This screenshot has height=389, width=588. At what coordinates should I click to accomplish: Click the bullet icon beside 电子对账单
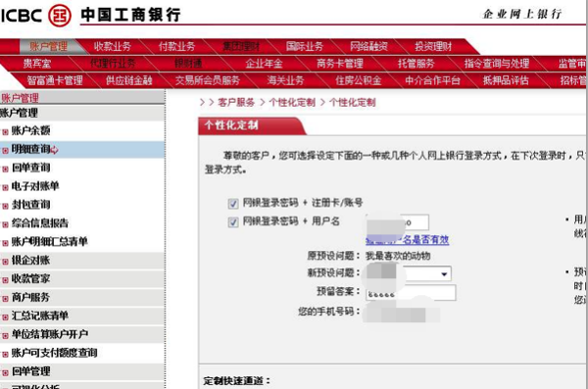coord(5,187)
